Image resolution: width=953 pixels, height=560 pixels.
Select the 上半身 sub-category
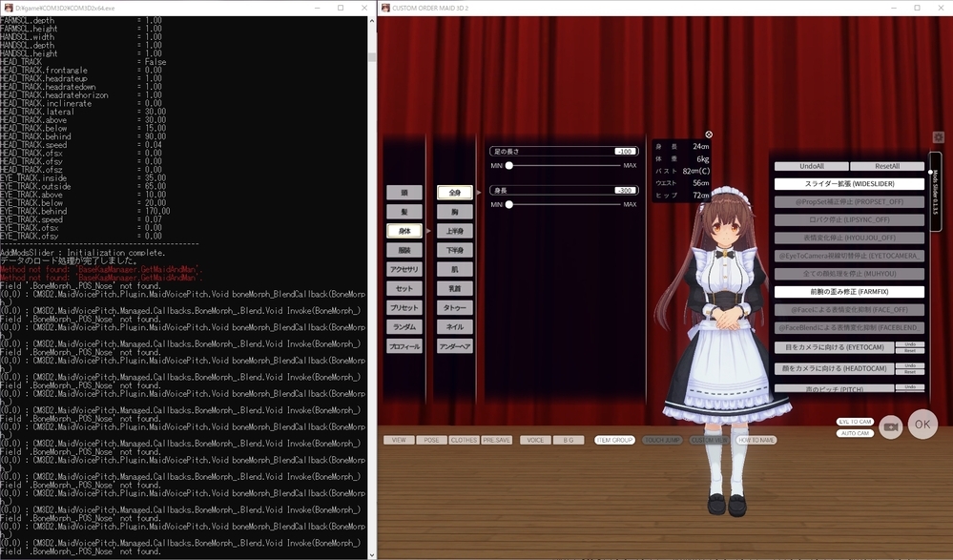tap(455, 231)
